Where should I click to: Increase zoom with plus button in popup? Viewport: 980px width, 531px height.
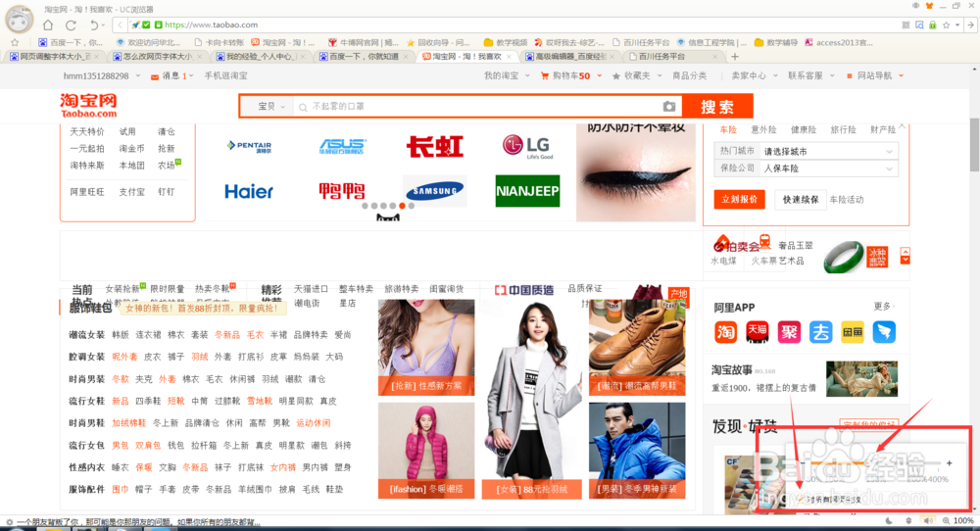[x=950, y=463]
